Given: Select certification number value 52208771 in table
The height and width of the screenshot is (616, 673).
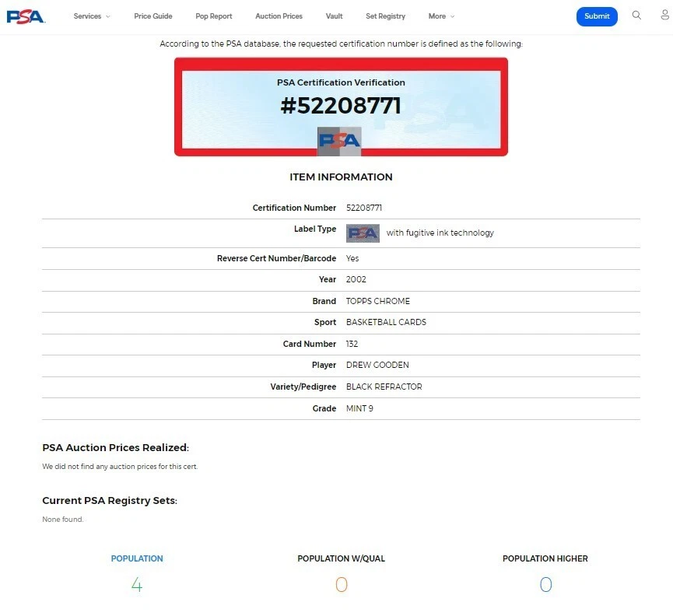Looking at the screenshot, I should [364, 208].
